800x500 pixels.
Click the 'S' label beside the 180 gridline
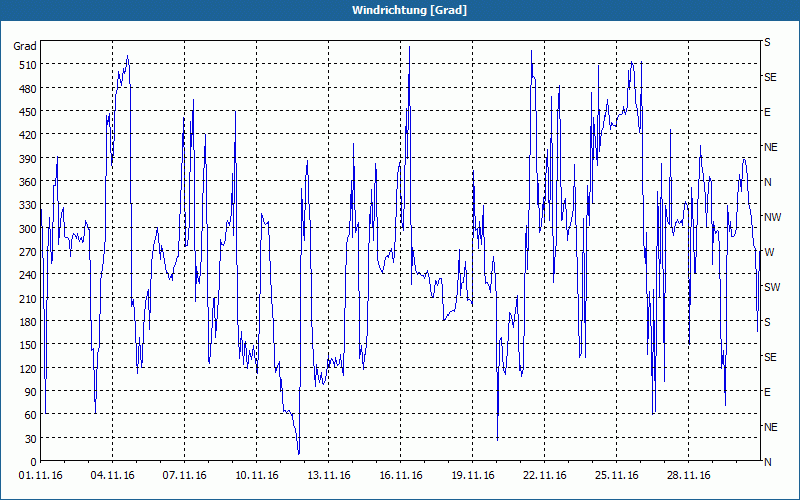tap(767, 322)
